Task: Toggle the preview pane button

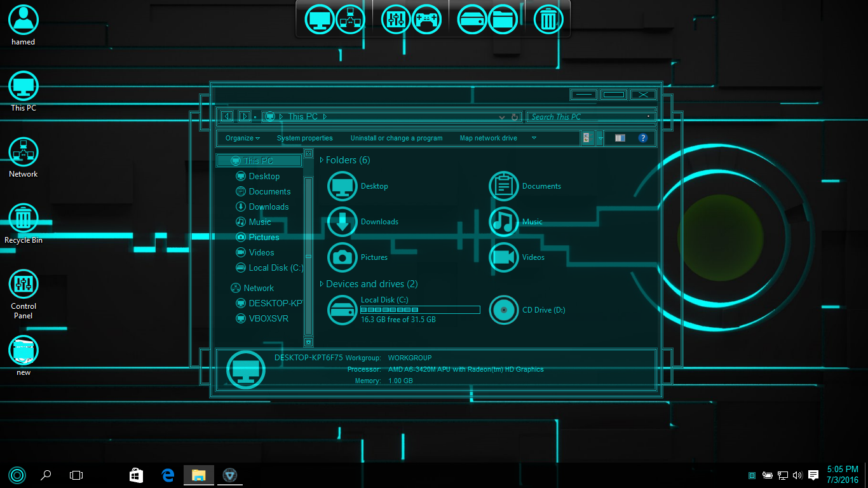Action: (x=620, y=138)
